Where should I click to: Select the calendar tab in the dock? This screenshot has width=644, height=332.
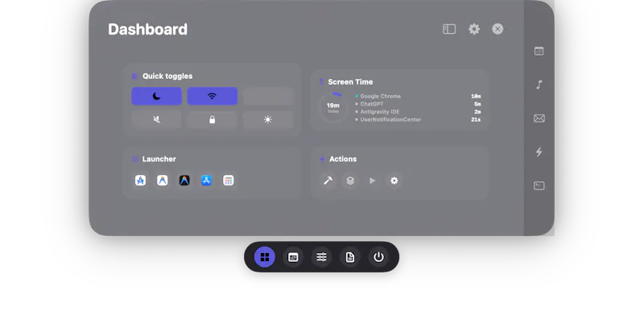click(293, 257)
